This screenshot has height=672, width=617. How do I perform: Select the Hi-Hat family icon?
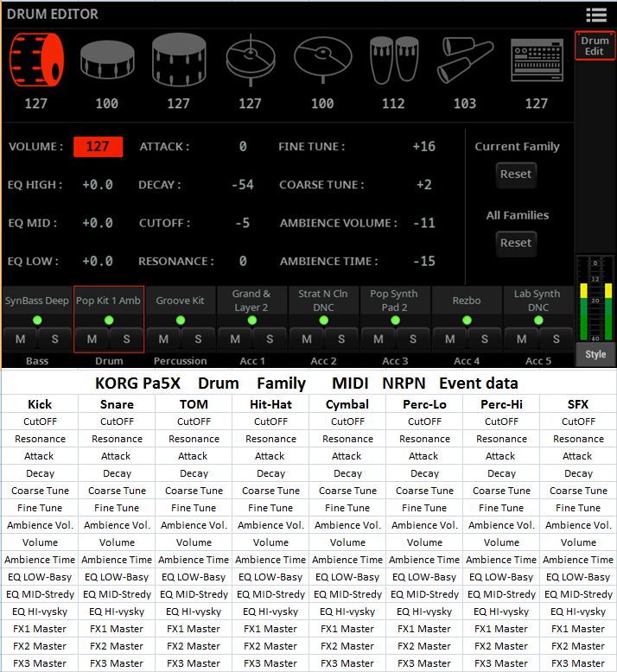coord(251,60)
